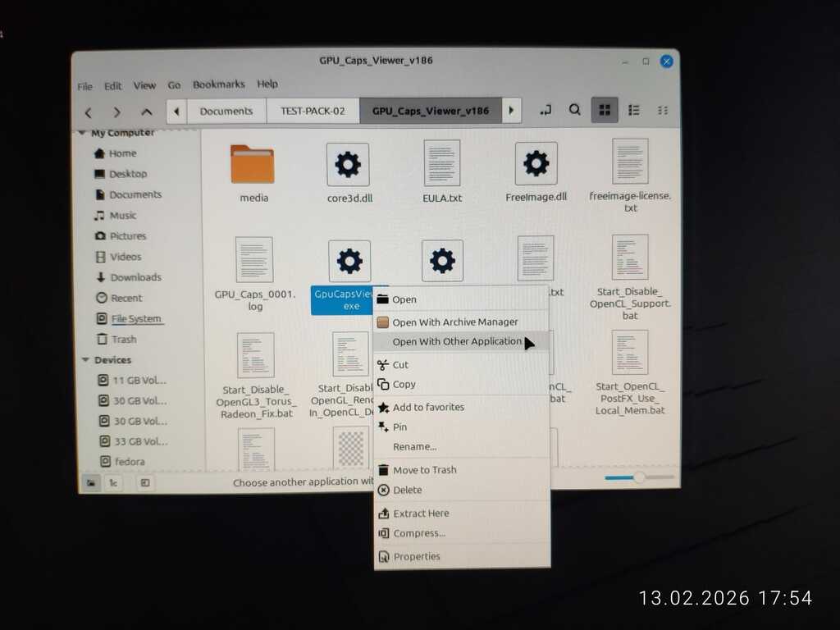Hide the sidebar status bar button
This screenshot has height=630, width=840.
[x=144, y=482]
